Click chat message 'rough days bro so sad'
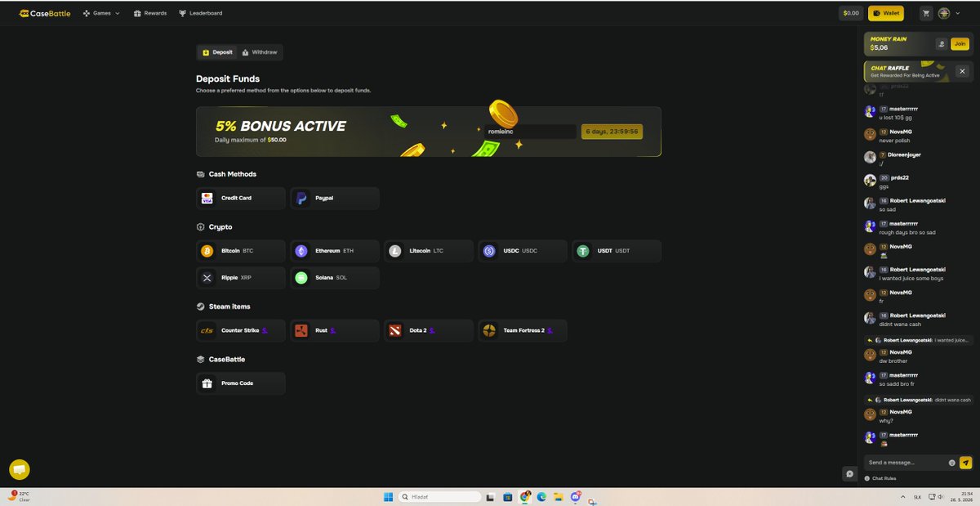 coord(907,232)
